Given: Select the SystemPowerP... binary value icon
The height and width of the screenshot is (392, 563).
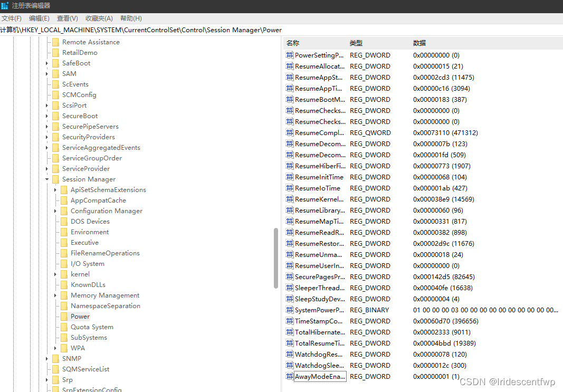Looking at the screenshot, I should 290,310.
